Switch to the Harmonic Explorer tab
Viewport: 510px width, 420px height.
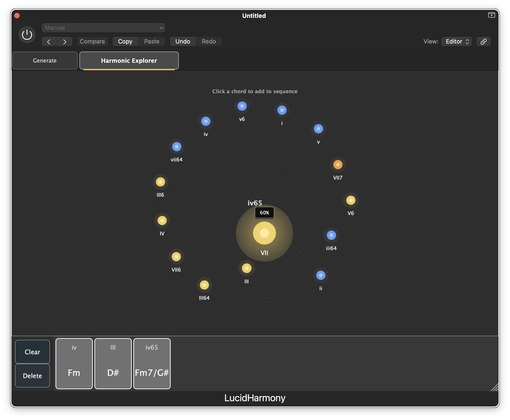(129, 60)
